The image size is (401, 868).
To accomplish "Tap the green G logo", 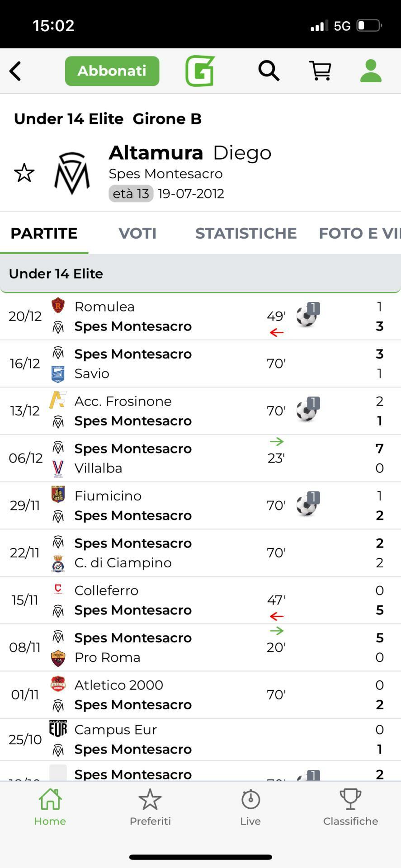I will click(200, 71).
